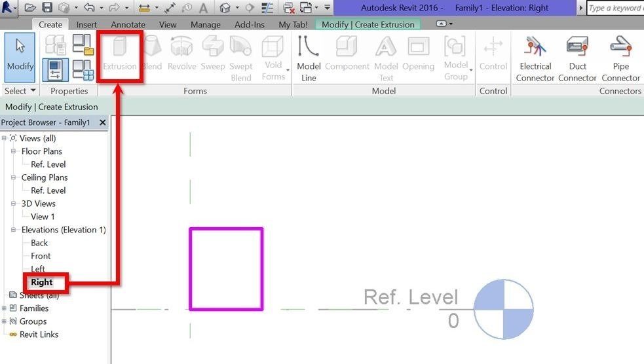Click the Redo arrow icon
The image size is (644, 364).
(114, 8)
